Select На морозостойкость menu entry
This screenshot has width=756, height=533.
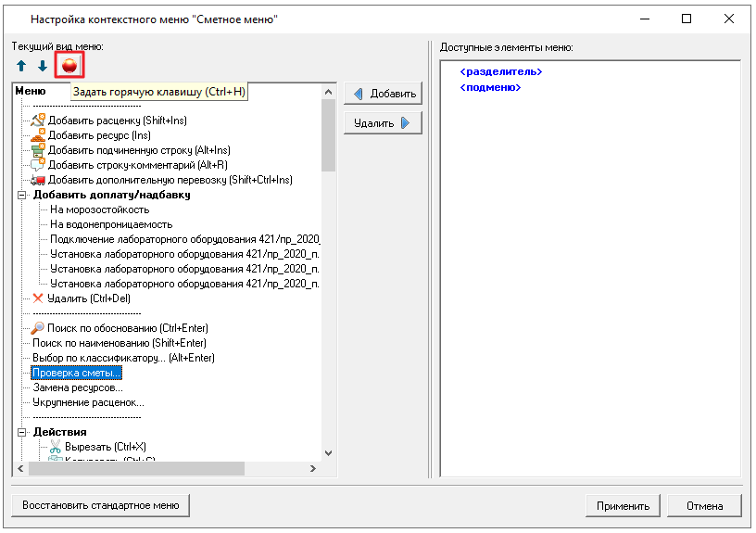(x=99, y=209)
